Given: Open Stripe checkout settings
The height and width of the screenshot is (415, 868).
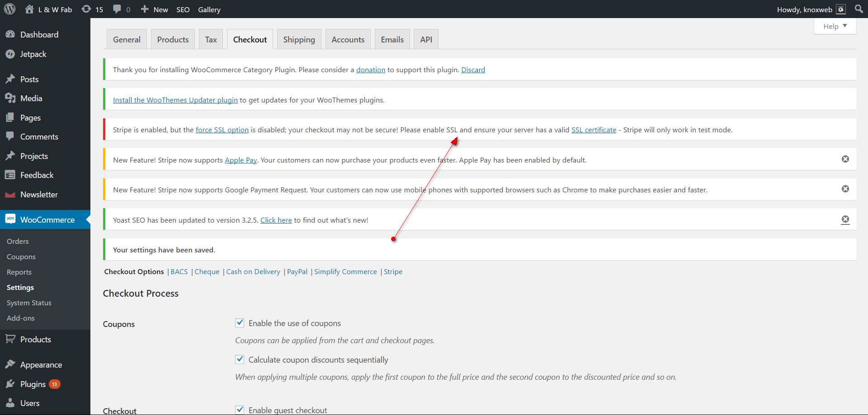Looking at the screenshot, I should pyautogui.click(x=393, y=271).
